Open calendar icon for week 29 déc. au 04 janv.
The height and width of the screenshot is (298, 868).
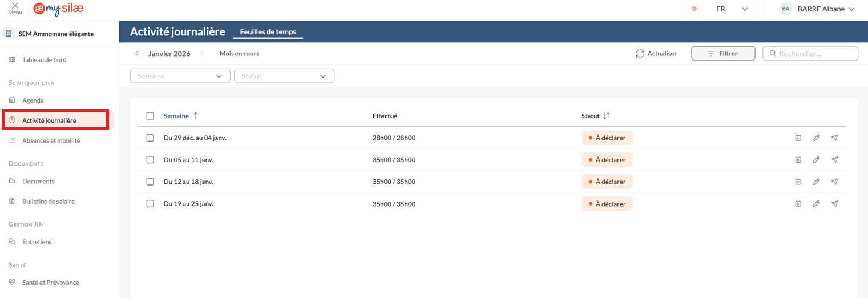[798, 138]
